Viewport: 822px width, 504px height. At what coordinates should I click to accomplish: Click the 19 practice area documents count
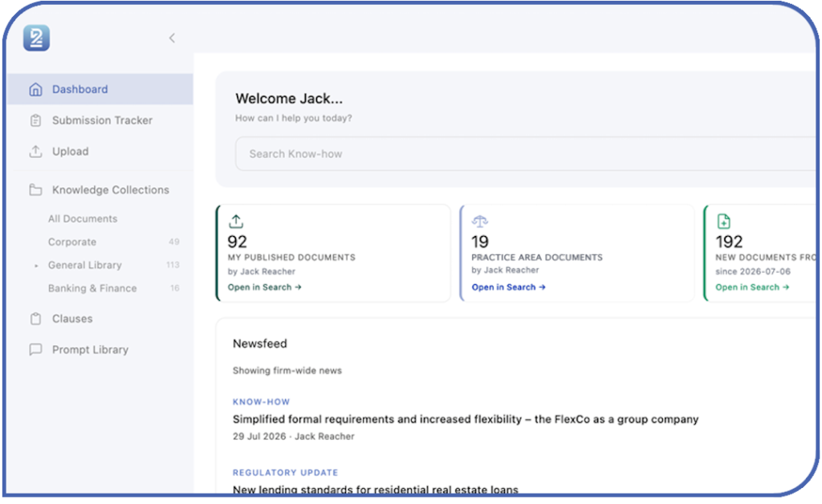coord(480,242)
